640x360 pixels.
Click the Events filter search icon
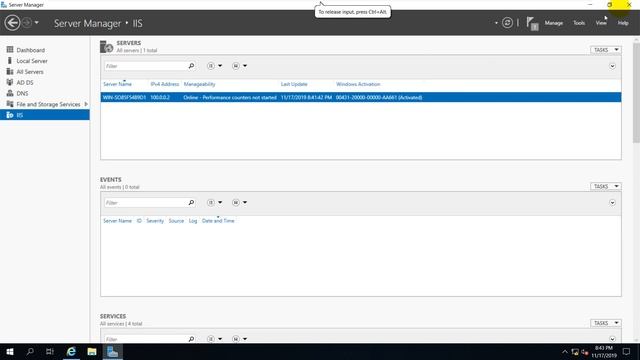coord(191,202)
